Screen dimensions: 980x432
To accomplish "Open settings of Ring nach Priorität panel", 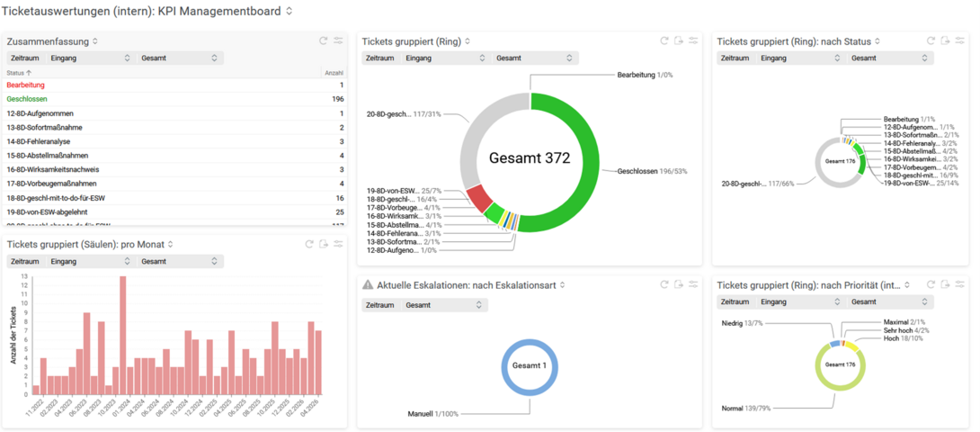I will (960, 284).
